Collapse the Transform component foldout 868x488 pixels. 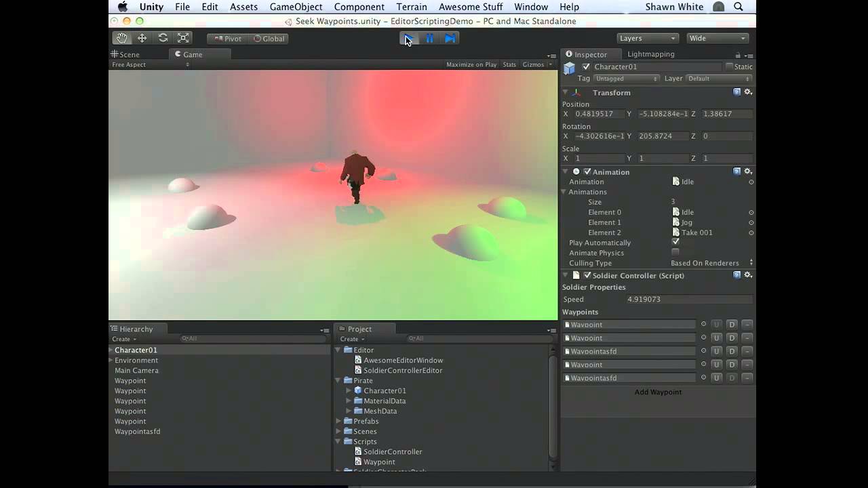[565, 92]
